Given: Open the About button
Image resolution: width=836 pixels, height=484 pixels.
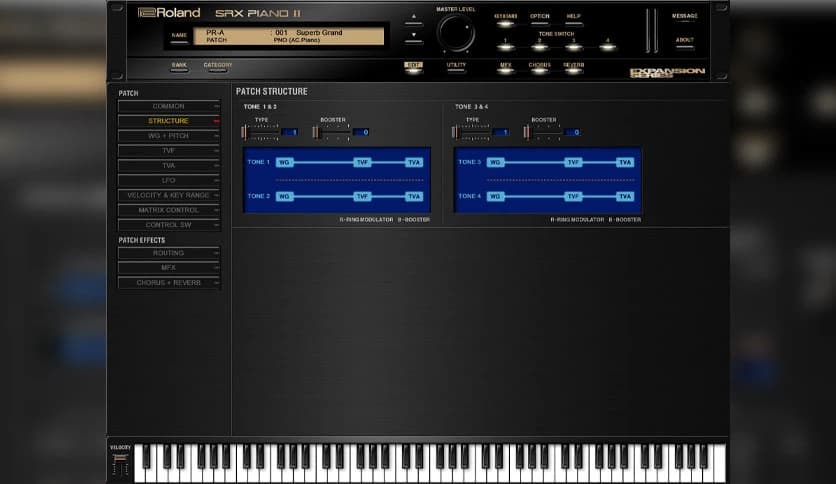Looking at the screenshot, I should pyautogui.click(x=685, y=42).
